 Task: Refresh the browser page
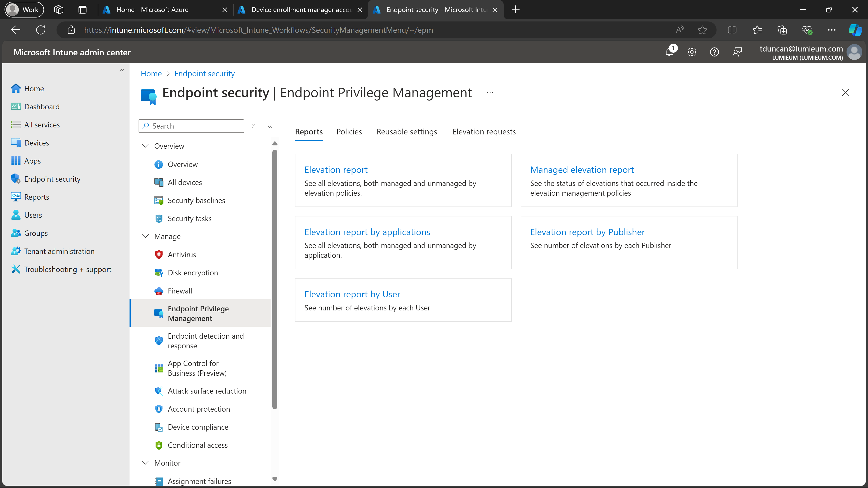(x=41, y=30)
